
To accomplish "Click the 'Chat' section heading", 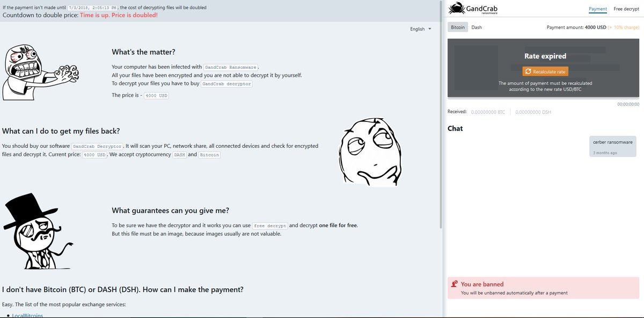I will click(455, 128).
